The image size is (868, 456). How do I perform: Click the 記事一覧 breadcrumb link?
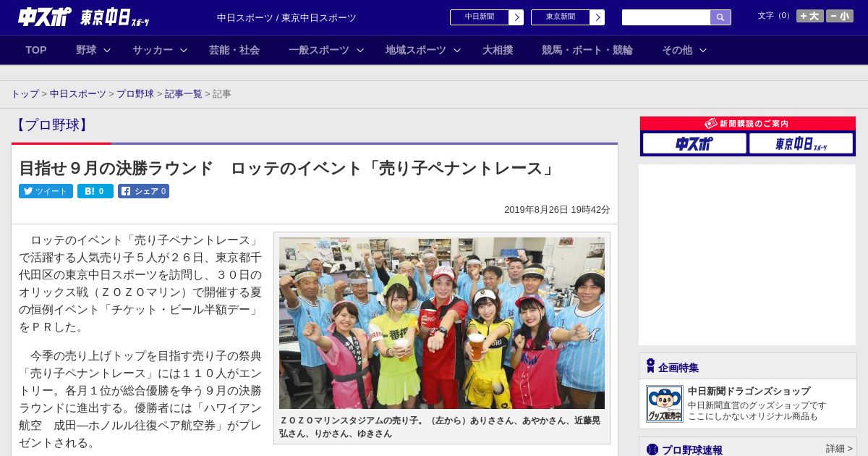(x=184, y=94)
